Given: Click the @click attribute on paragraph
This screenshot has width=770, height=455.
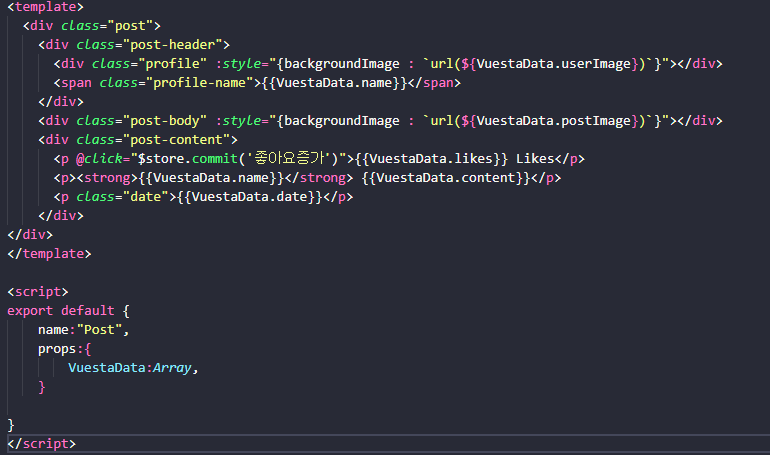Looking at the screenshot, I should [99, 159].
